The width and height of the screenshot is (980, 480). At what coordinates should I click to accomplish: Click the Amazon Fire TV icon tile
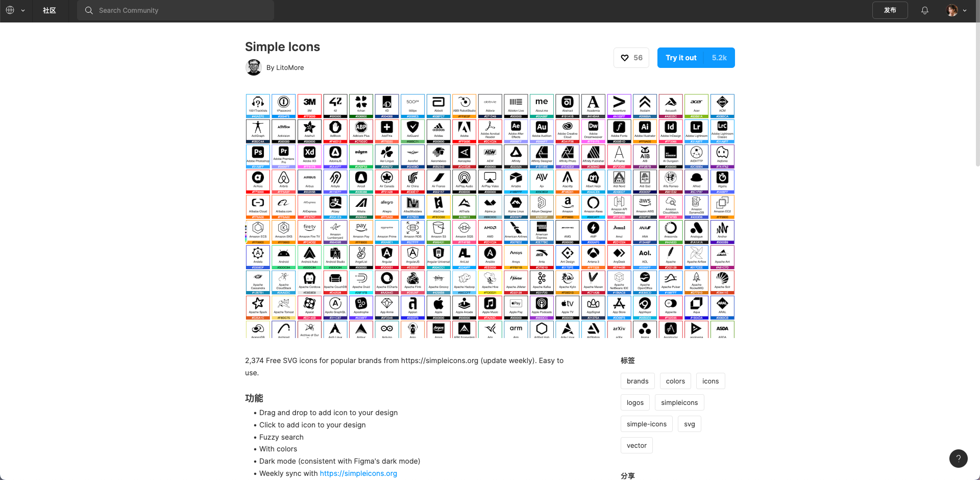(x=310, y=232)
